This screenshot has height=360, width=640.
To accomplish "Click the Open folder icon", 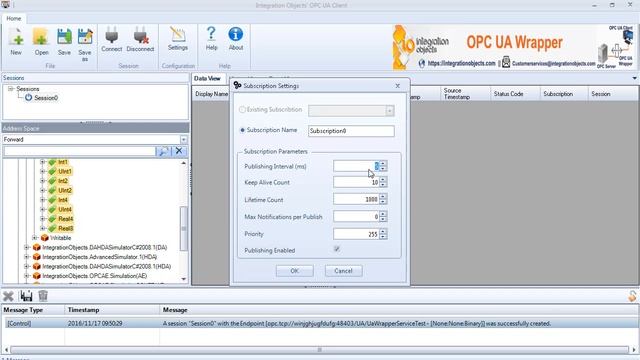I will pyautogui.click(x=41, y=37).
